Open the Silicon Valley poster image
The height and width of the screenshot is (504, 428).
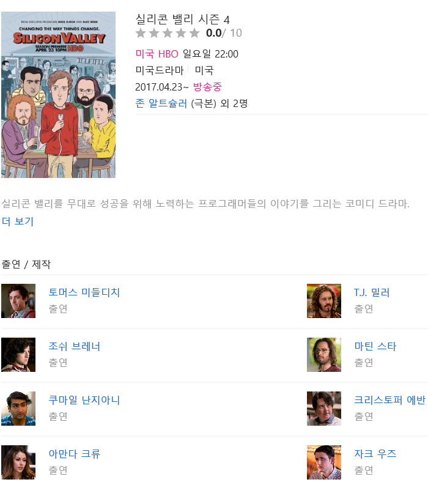[58, 95]
